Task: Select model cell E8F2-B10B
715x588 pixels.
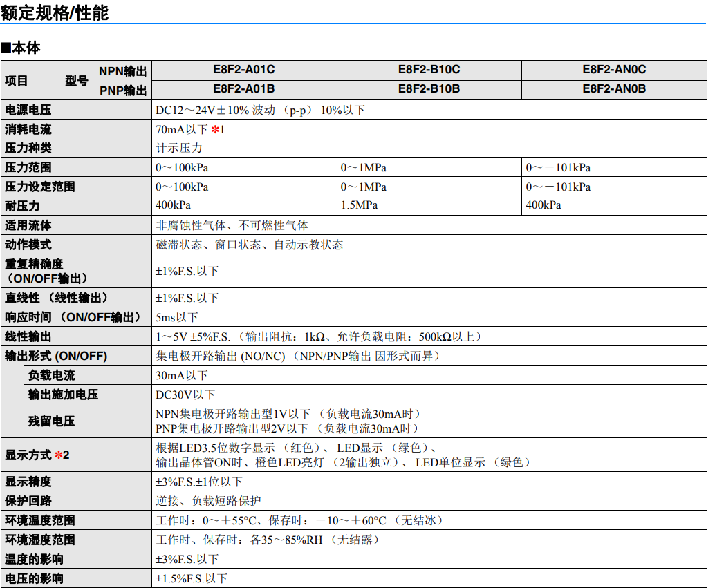Action: click(x=429, y=89)
